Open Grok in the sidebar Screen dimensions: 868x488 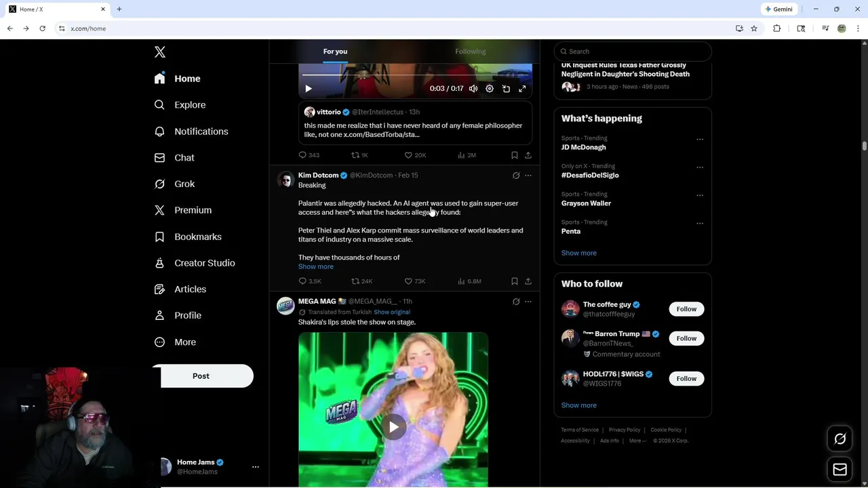point(174,184)
